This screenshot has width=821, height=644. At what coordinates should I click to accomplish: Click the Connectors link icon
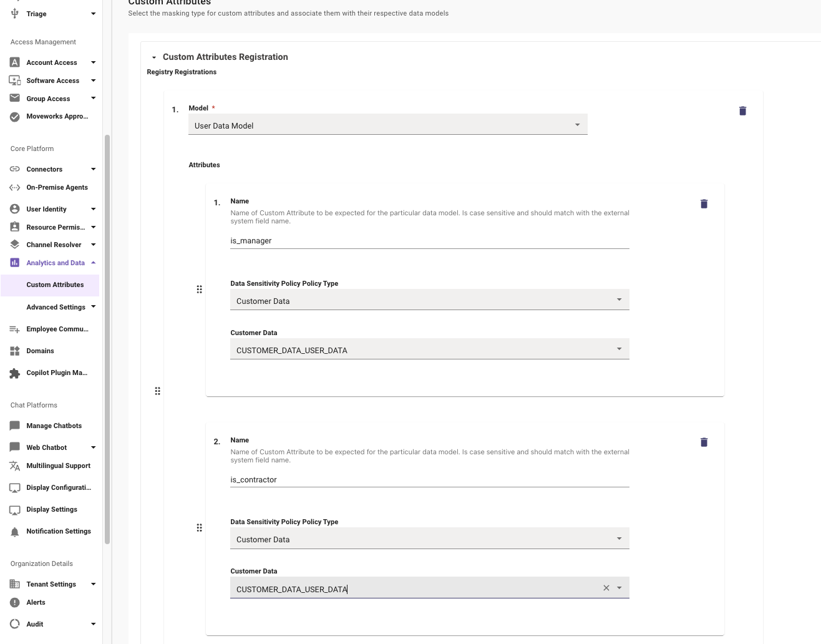[15, 169]
